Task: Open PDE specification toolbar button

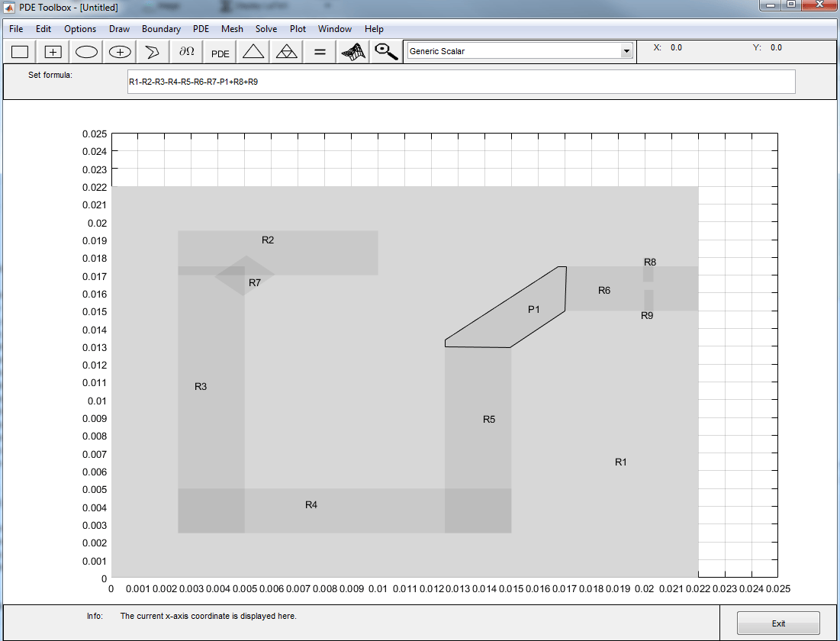Action: point(220,52)
